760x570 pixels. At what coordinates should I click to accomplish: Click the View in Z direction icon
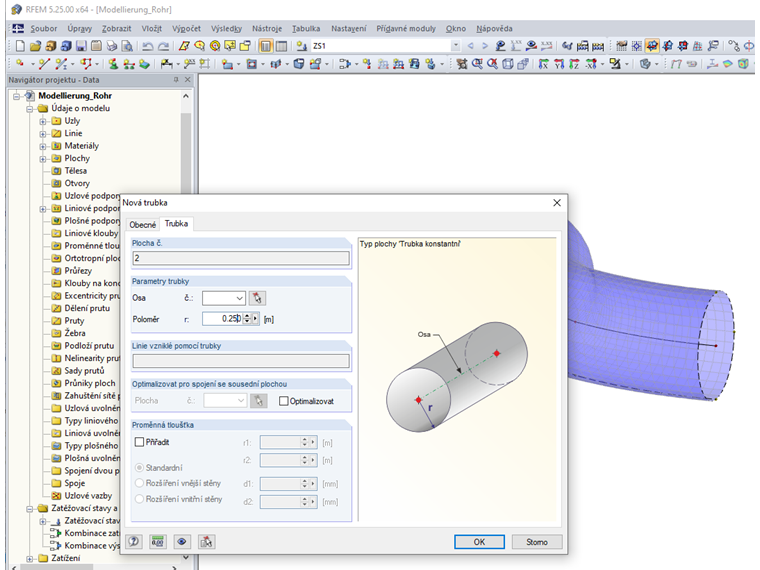point(574,63)
